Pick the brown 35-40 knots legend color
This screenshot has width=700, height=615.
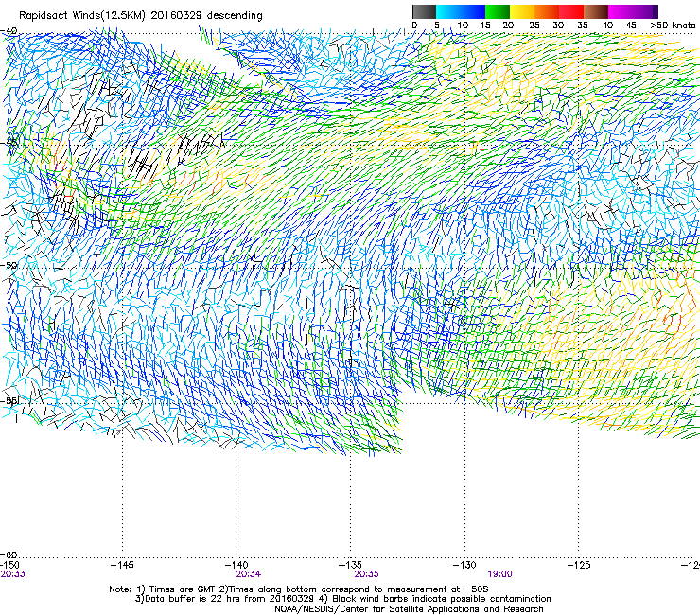point(596,11)
